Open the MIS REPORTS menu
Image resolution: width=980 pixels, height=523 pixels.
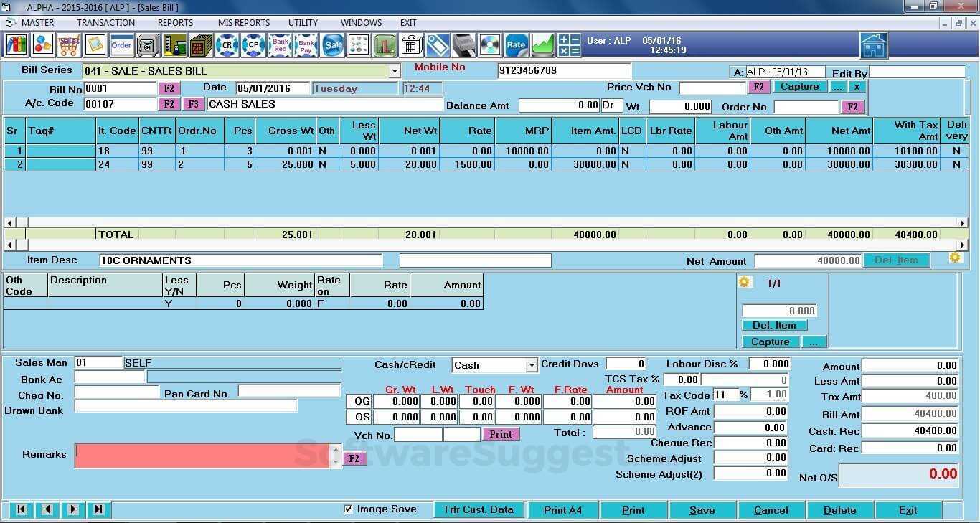click(243, 22)
